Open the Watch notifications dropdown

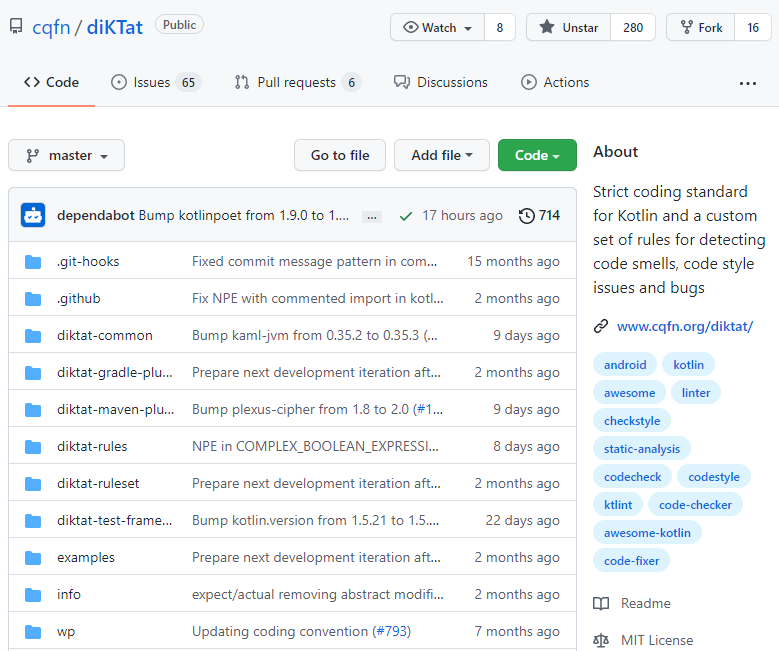(438, 27)
